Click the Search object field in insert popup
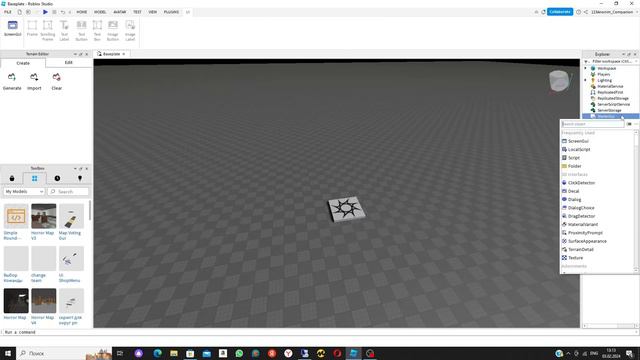This screenshot has height=360, width=640. (x=593, y=124)
